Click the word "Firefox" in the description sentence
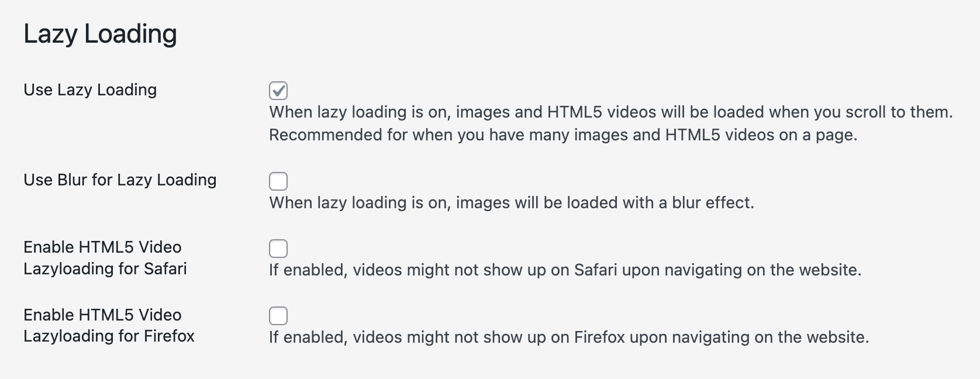This screenshot has width=980, height=379. point(599,337)
